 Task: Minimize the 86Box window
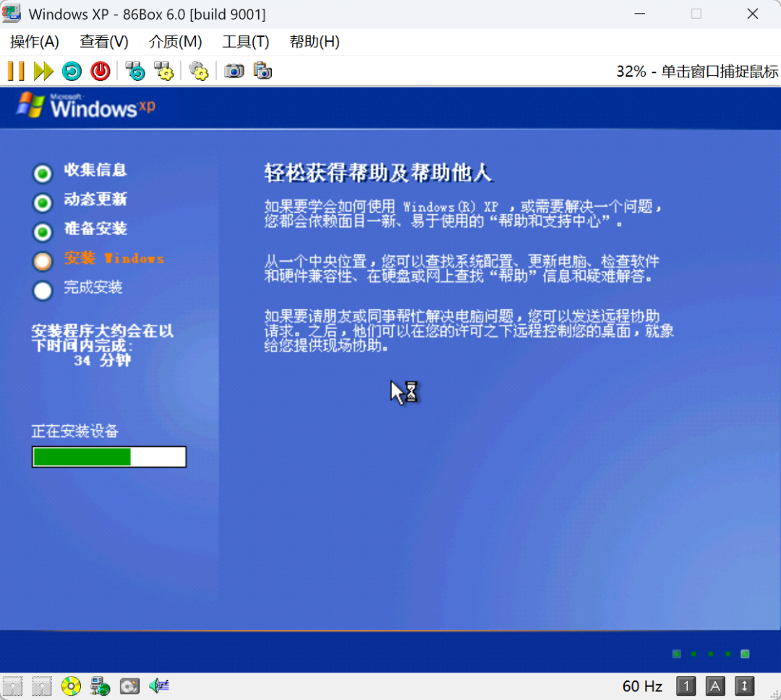(x=639, y=14)
